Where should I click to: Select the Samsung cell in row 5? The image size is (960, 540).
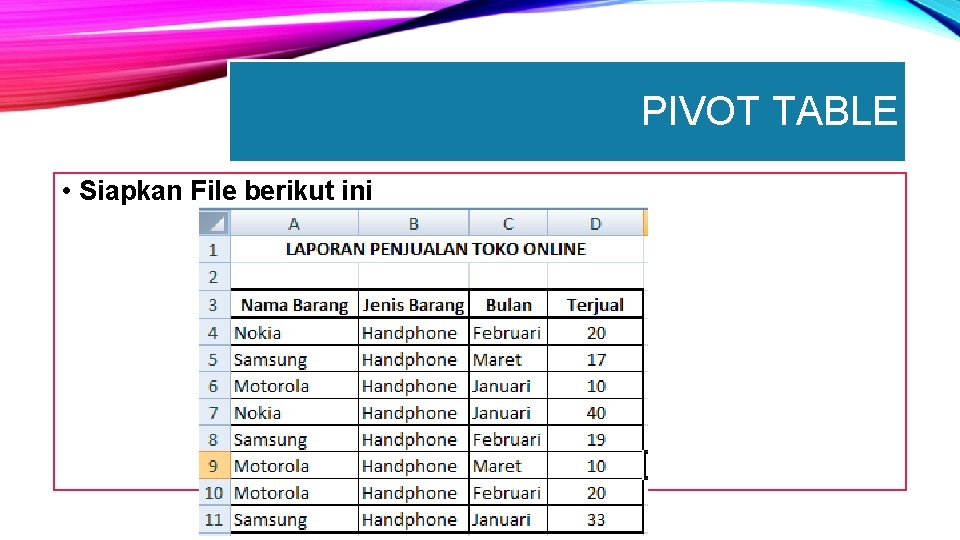coord(294,359)
